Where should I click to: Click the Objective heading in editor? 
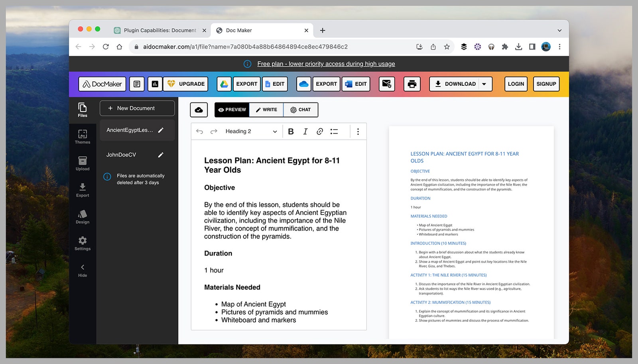(x=219, y=188)
